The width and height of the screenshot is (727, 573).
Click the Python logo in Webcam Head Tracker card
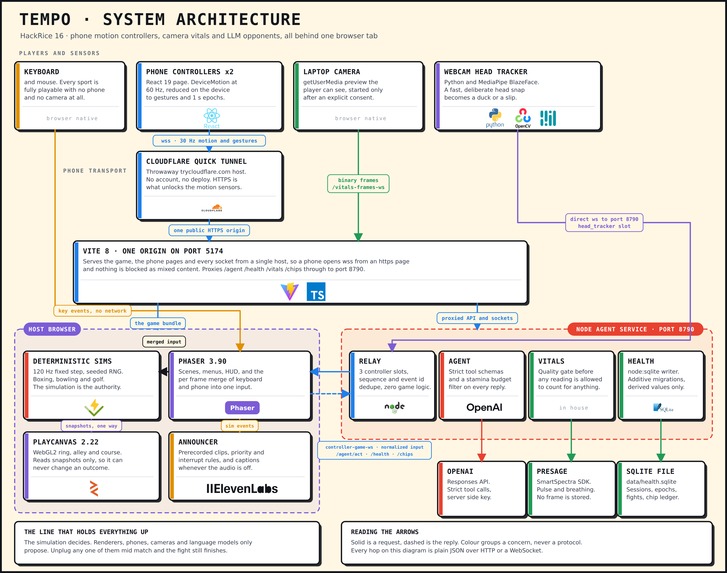pos(495,118)
